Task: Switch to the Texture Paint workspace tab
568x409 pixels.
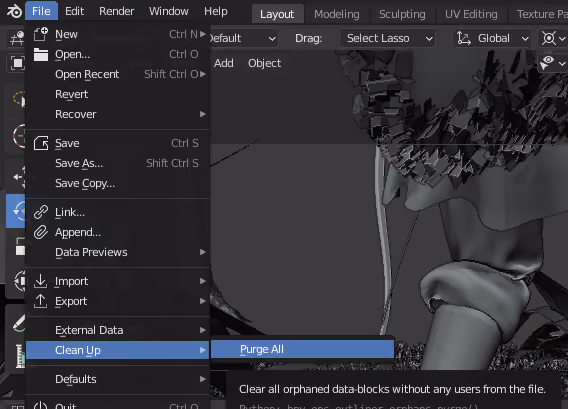Action: (x=540, y=14)
